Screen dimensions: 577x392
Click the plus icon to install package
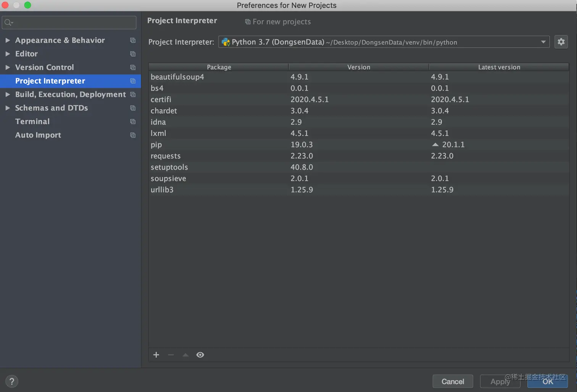point(156,355)
